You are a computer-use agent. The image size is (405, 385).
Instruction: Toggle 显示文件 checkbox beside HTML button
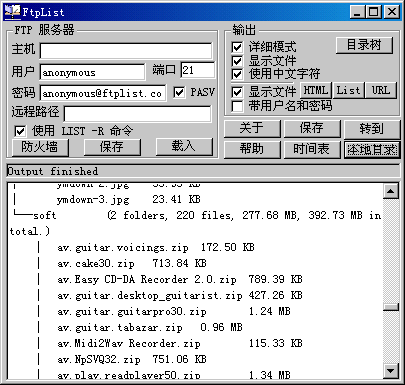(x=237, y=92)
